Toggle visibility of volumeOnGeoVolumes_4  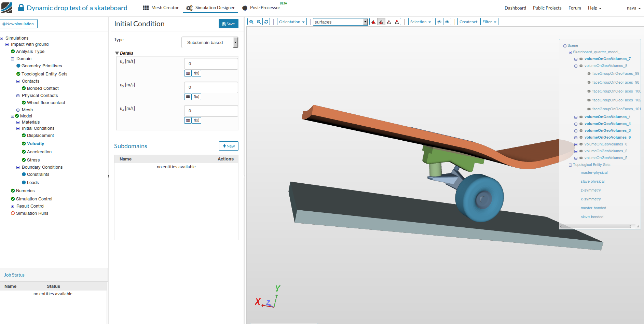581,124
